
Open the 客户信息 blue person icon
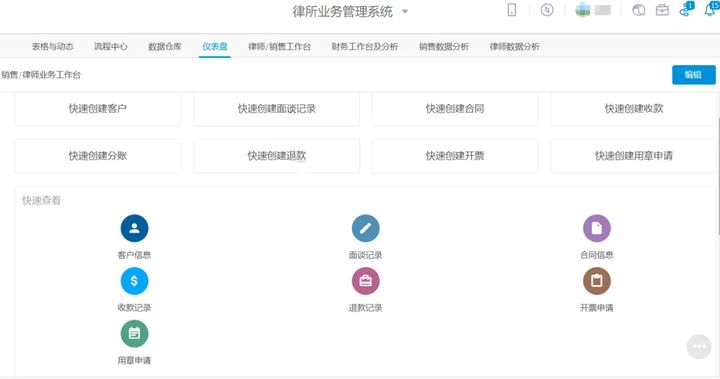[134, 228]
